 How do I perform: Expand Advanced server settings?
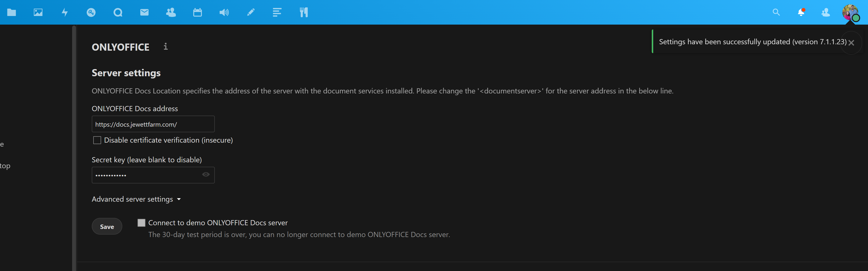click(137, 199)
